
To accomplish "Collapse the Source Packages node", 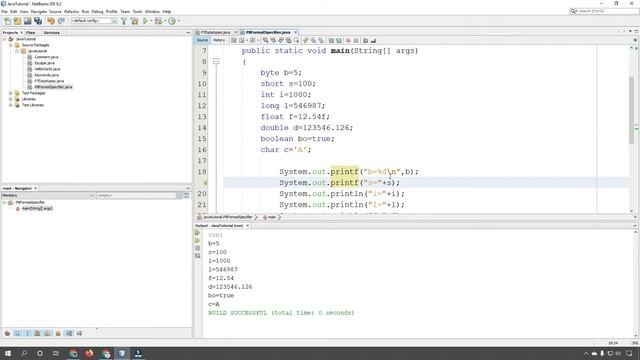I will click(x=11, y=45).
